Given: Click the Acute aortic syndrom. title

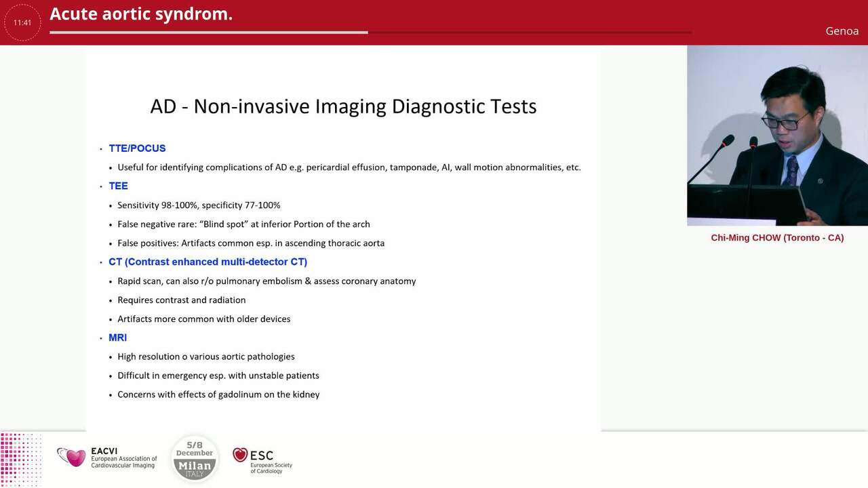Looking at the screenshot, I should coord(141,14).
